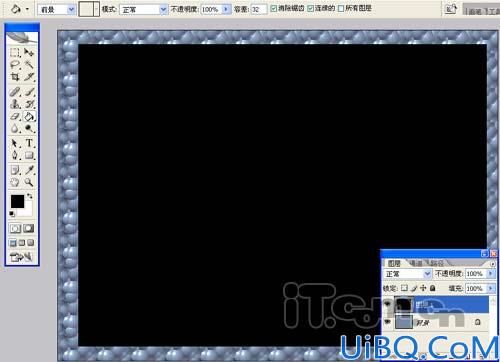The image size is (500, 362).
Task: Select the Shape tool
Action: tap(29, 155)
